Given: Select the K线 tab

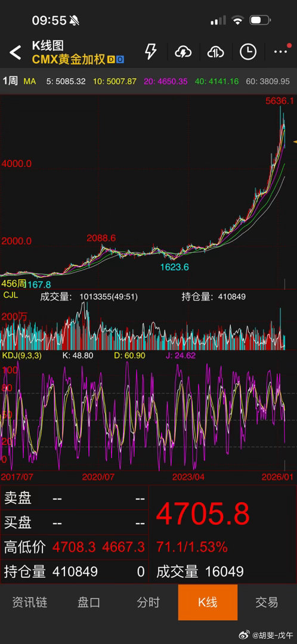Looking at the screenshot, I should (x=208, y=602).
